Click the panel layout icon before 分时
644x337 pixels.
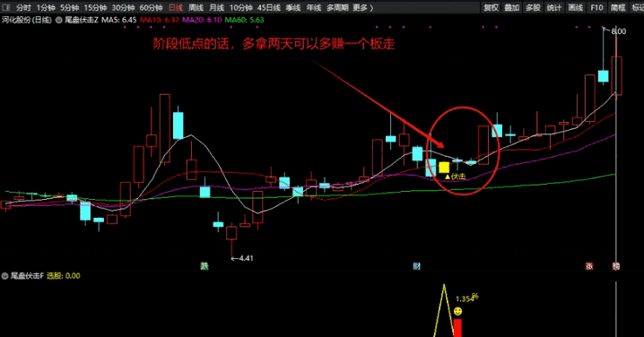pos(6,7)
